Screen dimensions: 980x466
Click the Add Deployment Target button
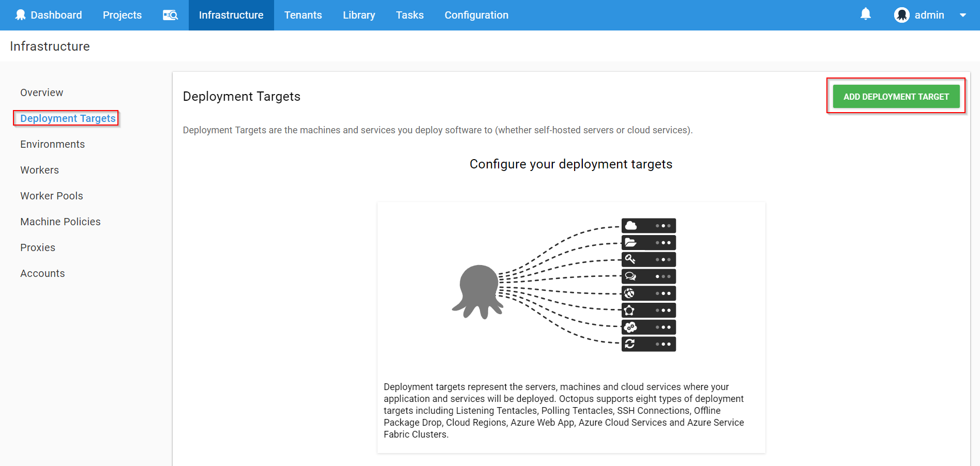coord(896,97)
